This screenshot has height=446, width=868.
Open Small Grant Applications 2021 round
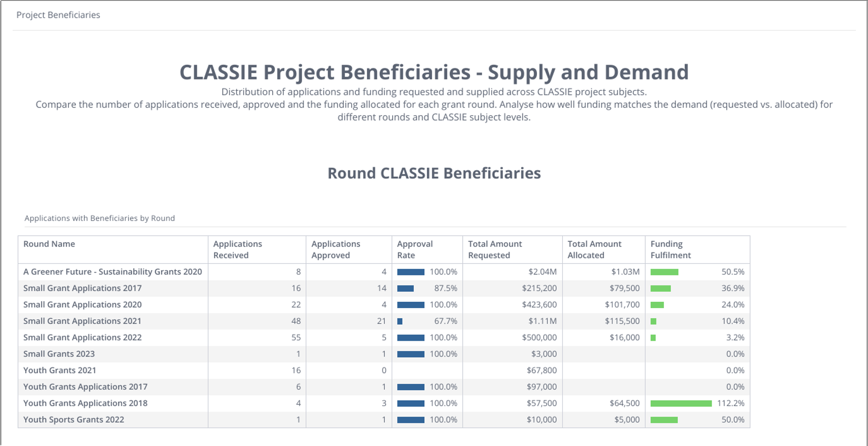click(x=82, y=321)
